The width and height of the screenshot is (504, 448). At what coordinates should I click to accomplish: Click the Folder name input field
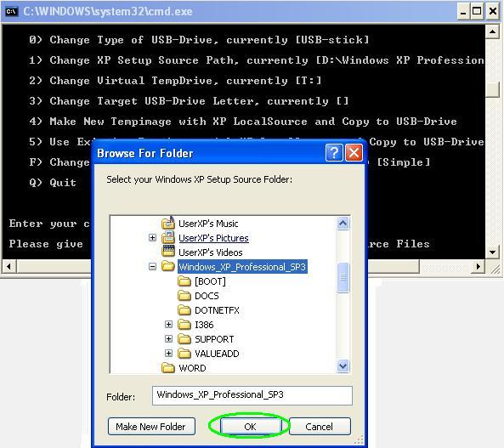coord(252,395)
